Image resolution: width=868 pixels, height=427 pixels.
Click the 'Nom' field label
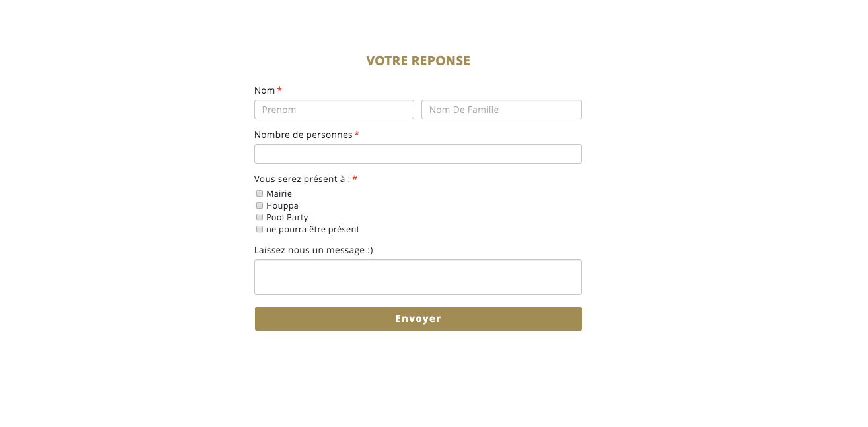pyautogui.click(x=264, y=90)
